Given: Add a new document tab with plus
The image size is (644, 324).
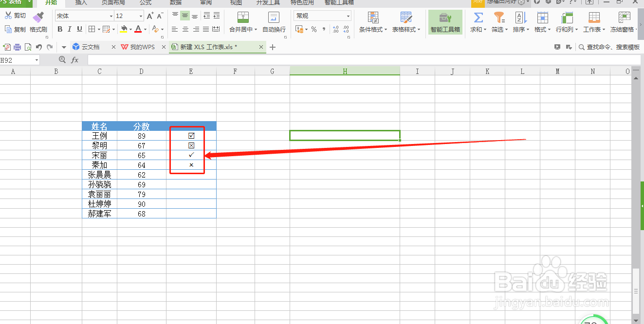Looking at the screenshot, I should pyautogui.click(x=273, y=47).
